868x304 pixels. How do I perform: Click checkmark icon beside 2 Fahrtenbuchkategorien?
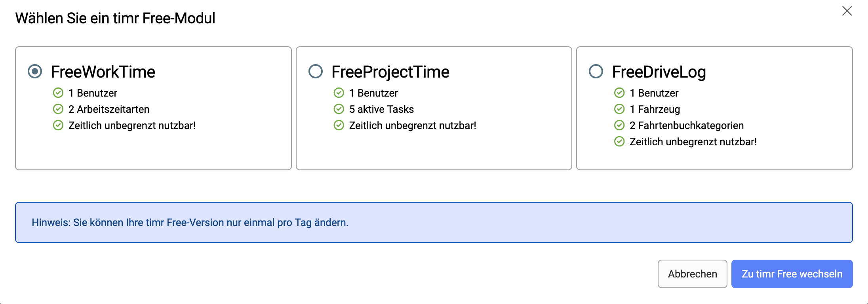619,125
